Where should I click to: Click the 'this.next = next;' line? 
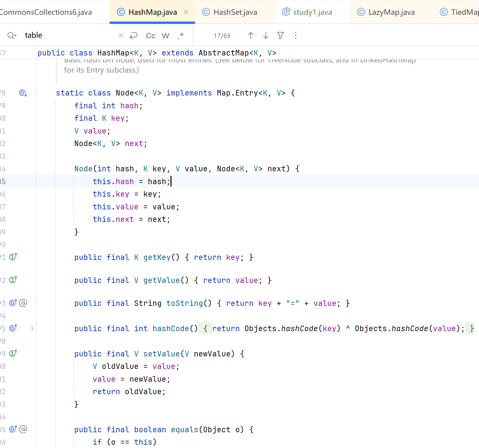point(131,219)
